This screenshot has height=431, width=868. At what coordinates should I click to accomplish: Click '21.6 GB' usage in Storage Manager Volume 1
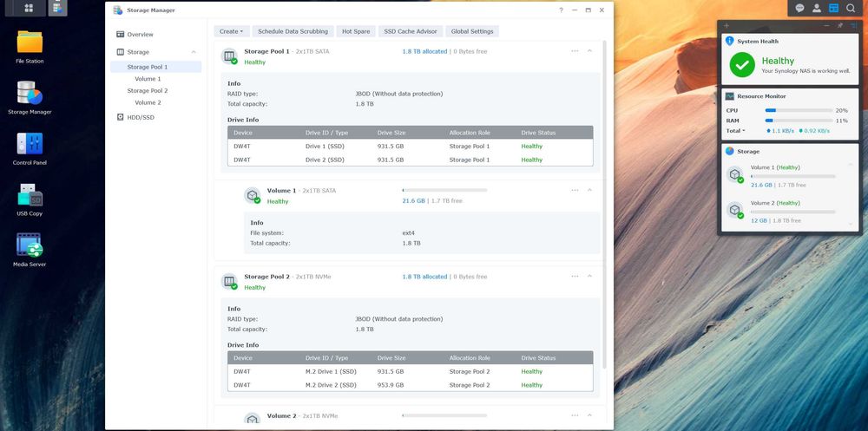tap(413, 201)
